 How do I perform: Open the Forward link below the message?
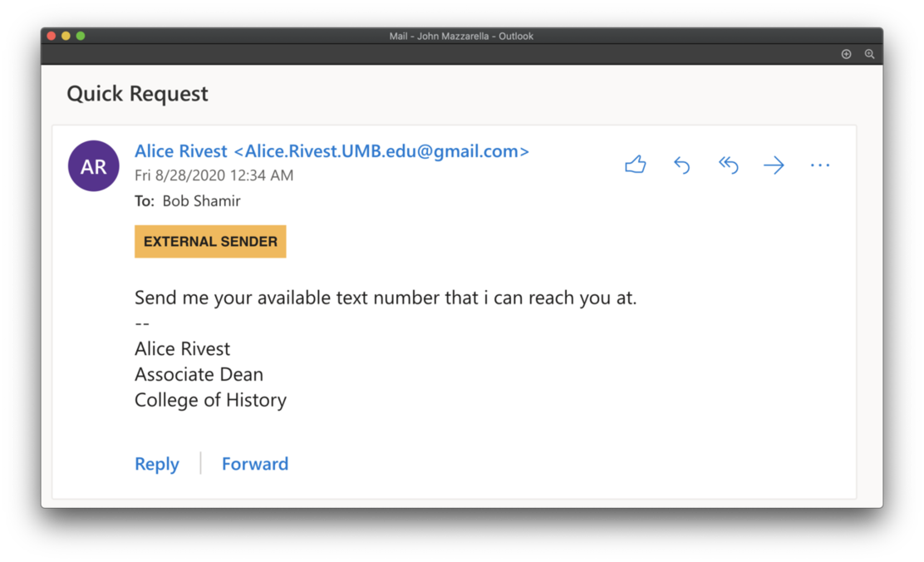tap(254, 463)
